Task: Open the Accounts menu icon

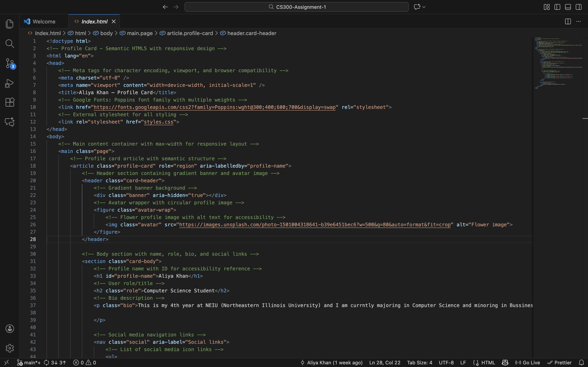Action: (x=9, y=329)
